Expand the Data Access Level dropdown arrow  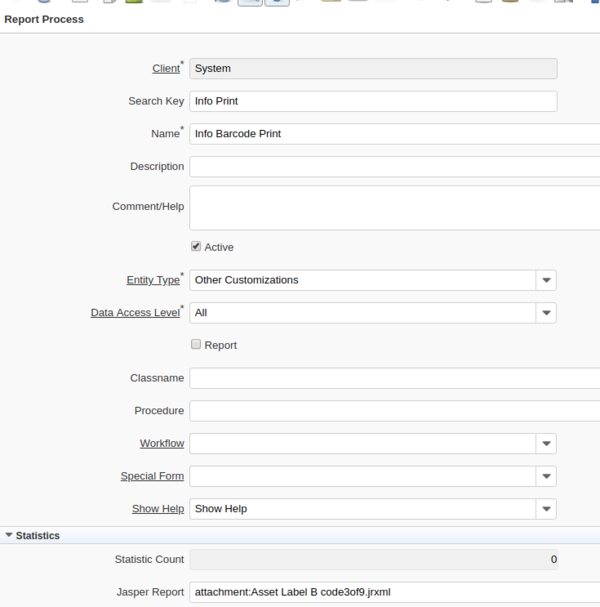pyautogui.click(x=546, y=313)
